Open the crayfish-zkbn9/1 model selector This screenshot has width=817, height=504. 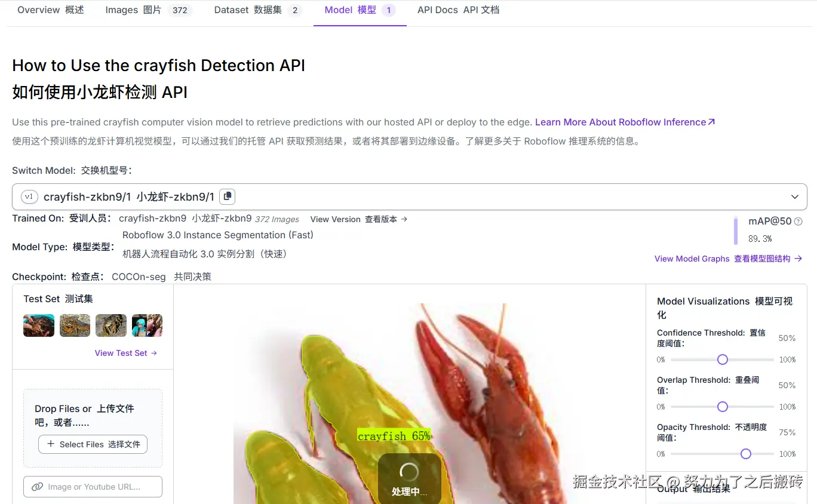point(410,196)
